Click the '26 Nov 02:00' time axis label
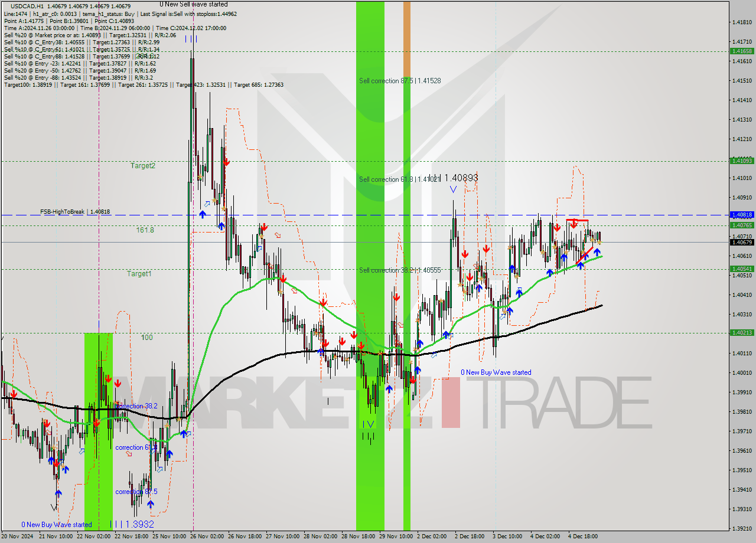This screenshot has width=756, height=543. tap(207, 537)
